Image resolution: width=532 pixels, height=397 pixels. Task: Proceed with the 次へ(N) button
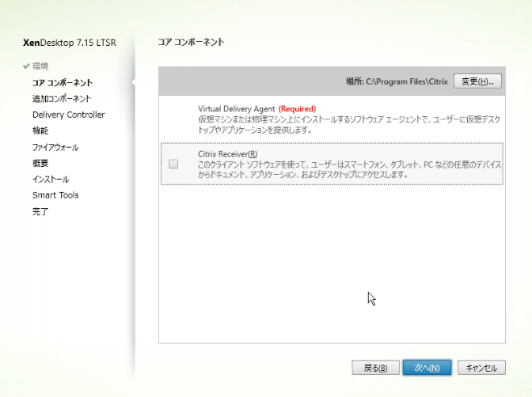[427, 368]
